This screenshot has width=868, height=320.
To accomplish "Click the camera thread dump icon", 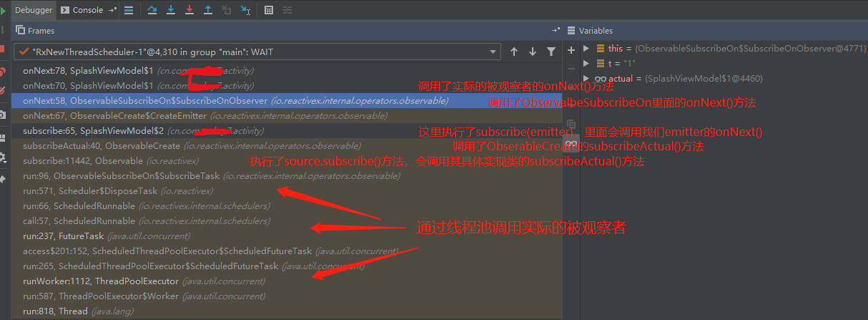I will tap(3, 115).
